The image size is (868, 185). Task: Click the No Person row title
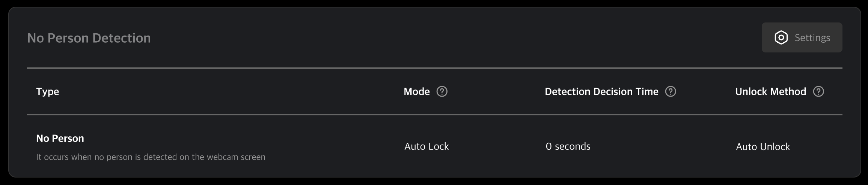point(60,139)
